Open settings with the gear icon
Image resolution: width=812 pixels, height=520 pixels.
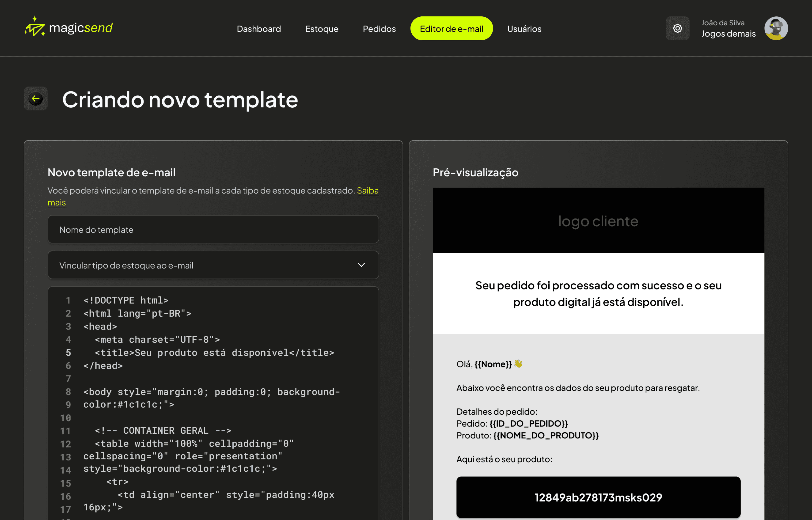click(x=677, y=28)
